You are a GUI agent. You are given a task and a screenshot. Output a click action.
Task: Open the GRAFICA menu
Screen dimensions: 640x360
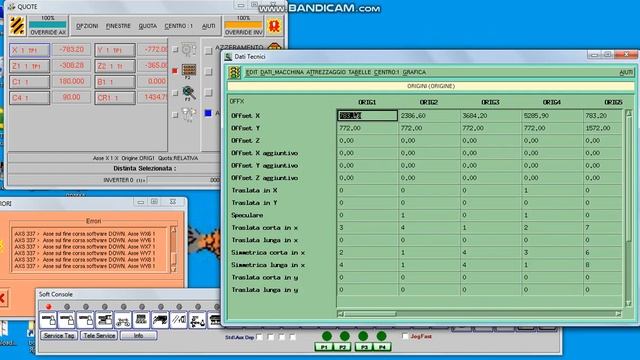point(414,72)
